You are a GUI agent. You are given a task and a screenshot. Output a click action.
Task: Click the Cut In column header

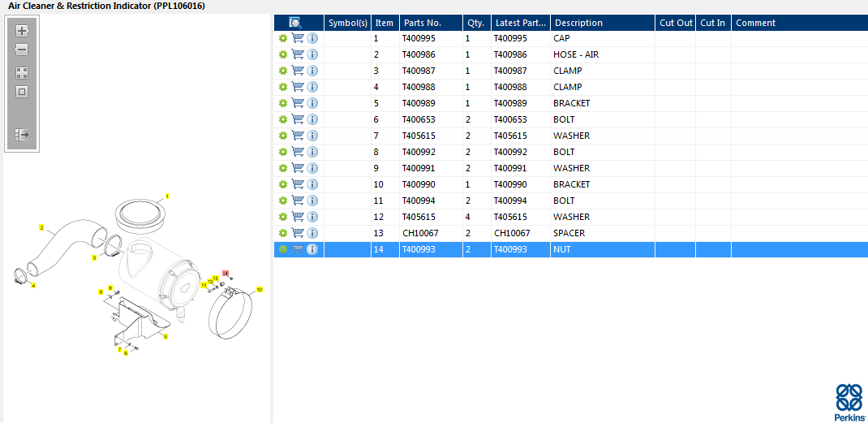click(714, 23)
